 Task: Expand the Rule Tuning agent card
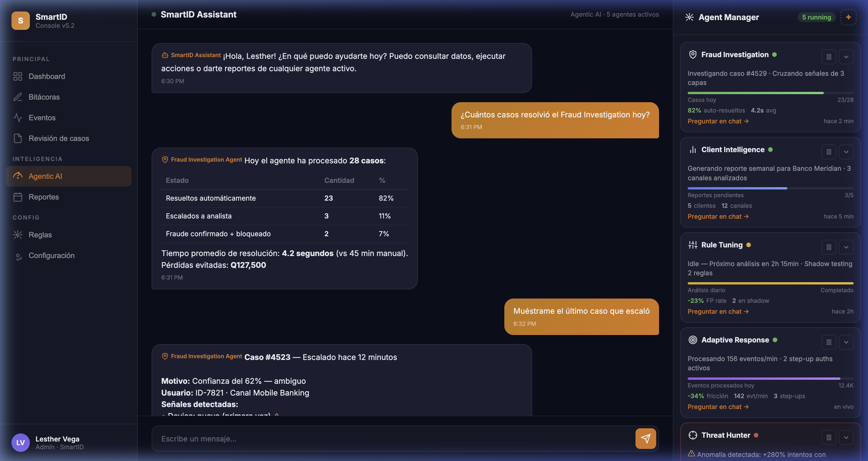(846, 247)
